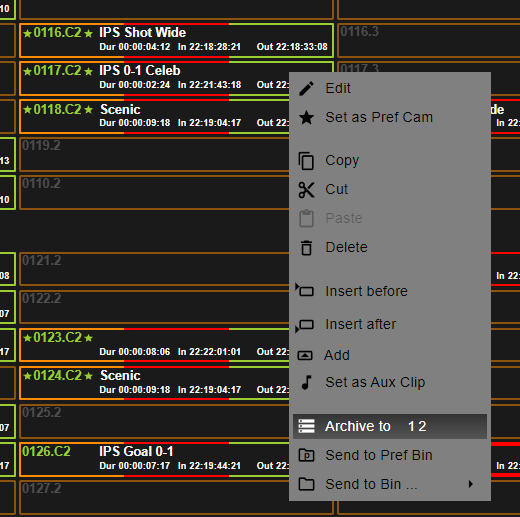The image size is (520, 517).
Task: Select clip 0116.C2 IPS Shot Wide
Action: coord(176,40)
